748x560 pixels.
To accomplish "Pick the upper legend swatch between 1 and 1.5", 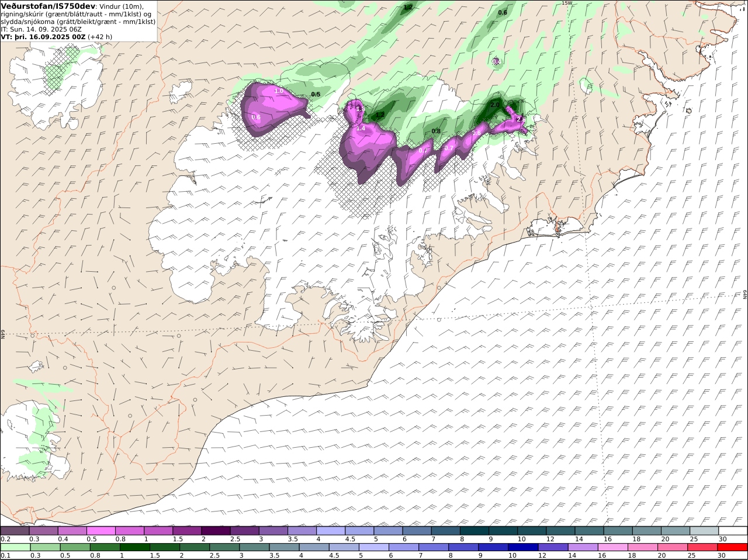I will click(158, 531).
